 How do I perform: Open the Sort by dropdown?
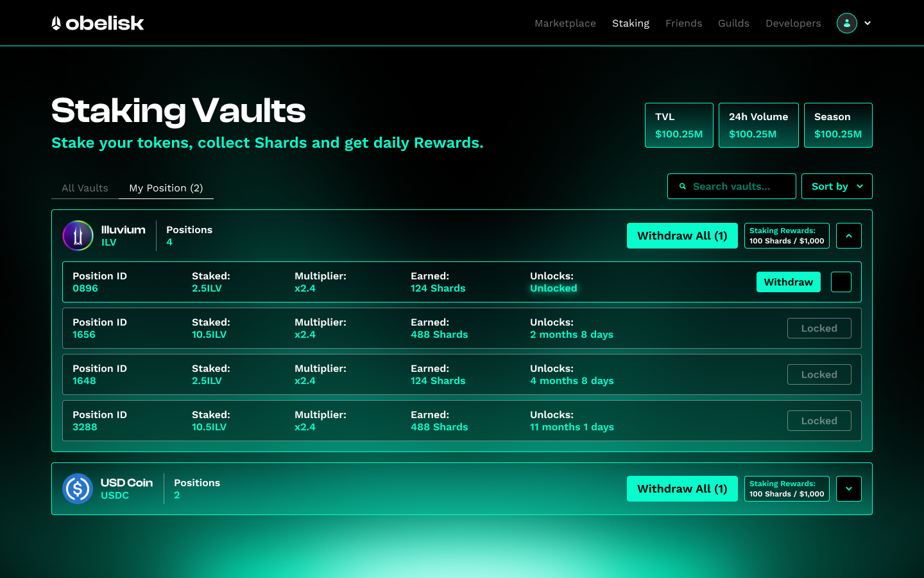pyautogui.click(x=837, y=186)
